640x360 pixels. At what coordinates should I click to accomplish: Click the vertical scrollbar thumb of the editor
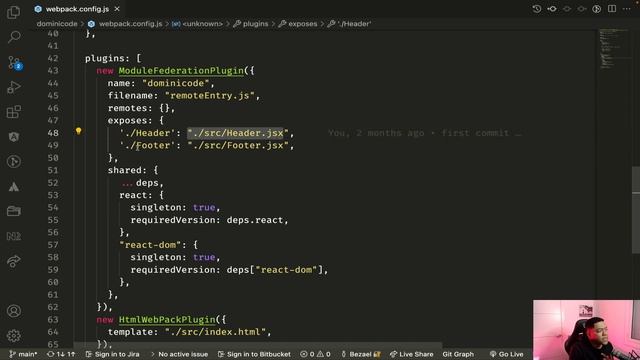coord(636,210)
